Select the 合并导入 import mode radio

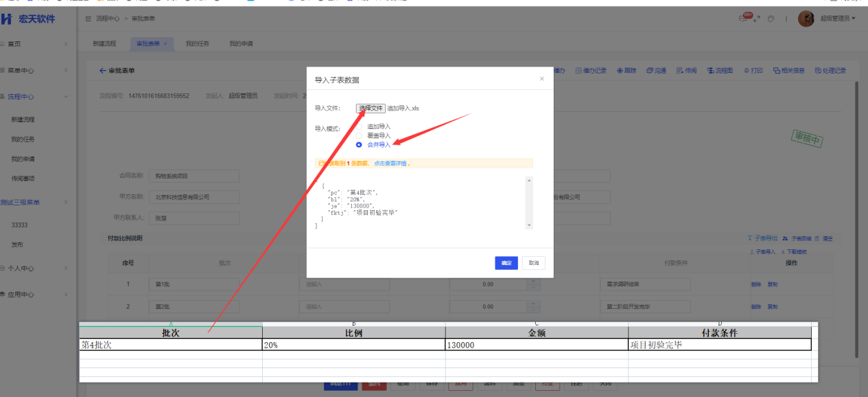pyautogui.click(x=359, y=145)
